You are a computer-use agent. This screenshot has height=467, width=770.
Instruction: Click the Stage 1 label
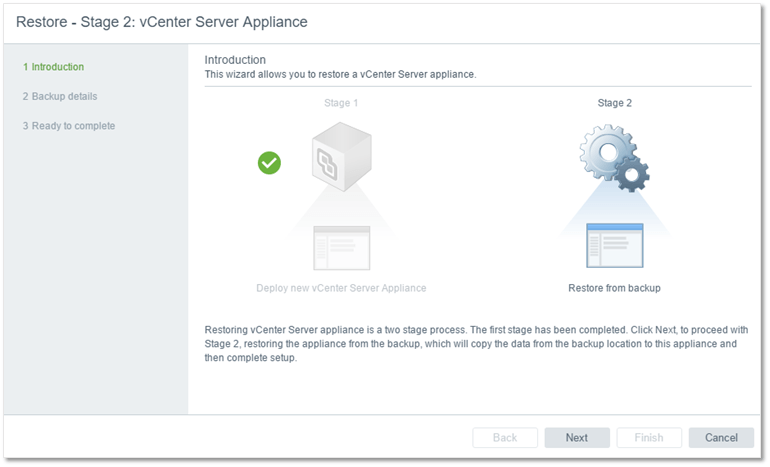tap(341, 103)
